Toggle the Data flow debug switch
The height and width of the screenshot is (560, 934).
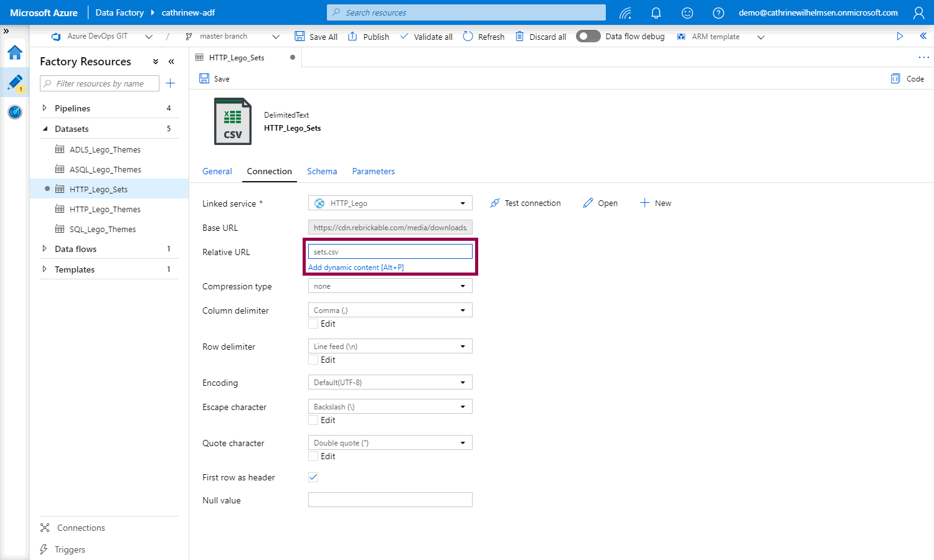(x=588, y=36)
